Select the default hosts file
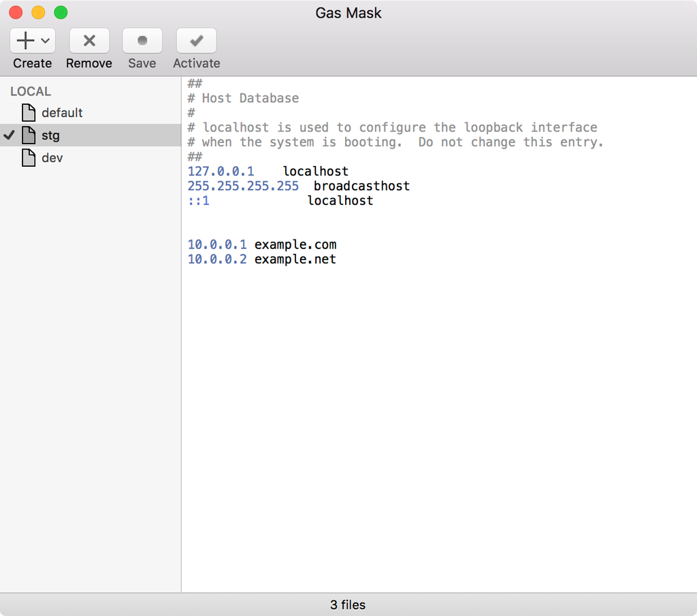Viewport: 697px width, 616px height. click(91, 113)
